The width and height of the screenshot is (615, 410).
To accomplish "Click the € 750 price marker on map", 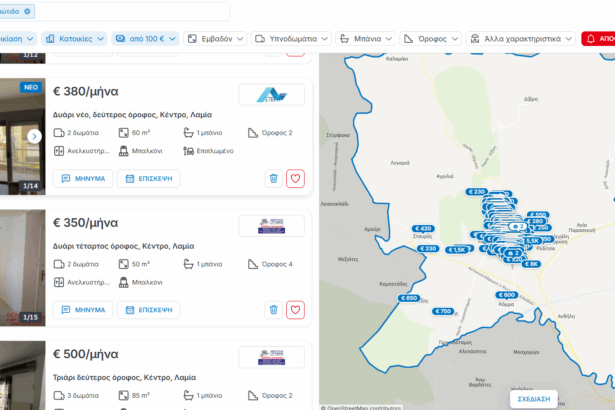I will click(443, 311).
